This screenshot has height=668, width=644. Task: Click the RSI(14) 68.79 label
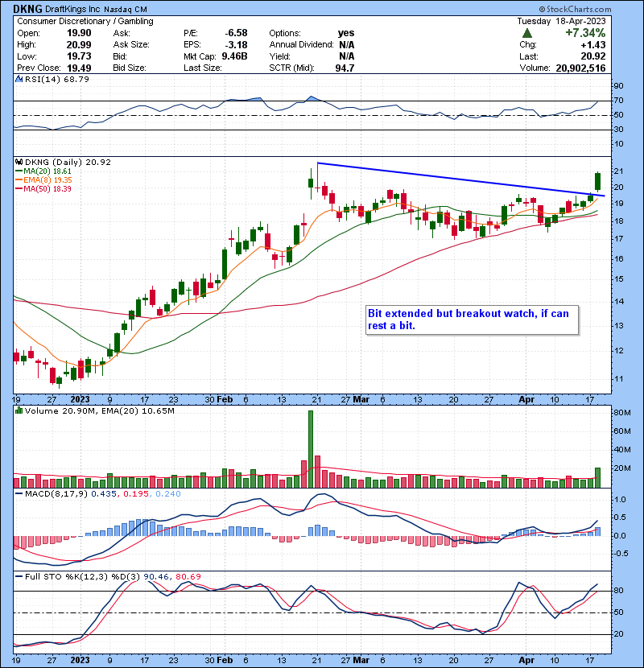click(56, 79)
